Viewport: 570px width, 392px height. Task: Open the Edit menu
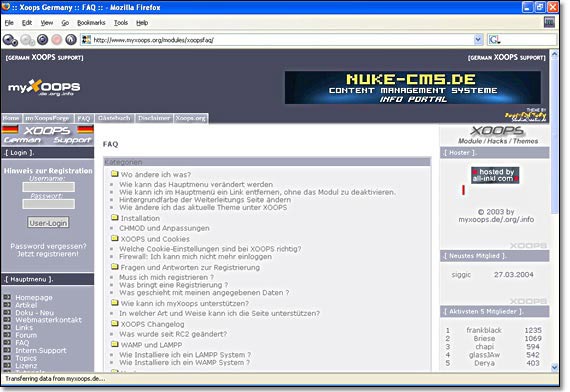(27, 23)
